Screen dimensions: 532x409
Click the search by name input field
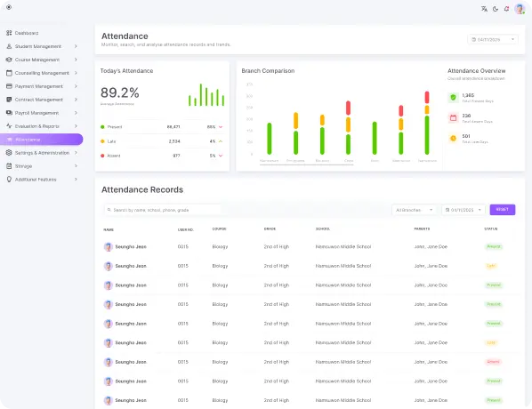(x=163, y=210)
